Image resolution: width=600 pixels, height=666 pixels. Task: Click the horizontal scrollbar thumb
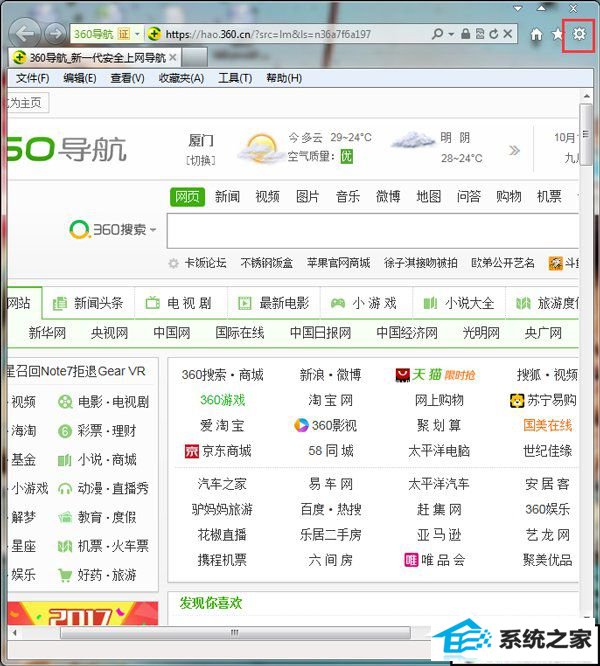pyautogui.click(x=235, y=633)
